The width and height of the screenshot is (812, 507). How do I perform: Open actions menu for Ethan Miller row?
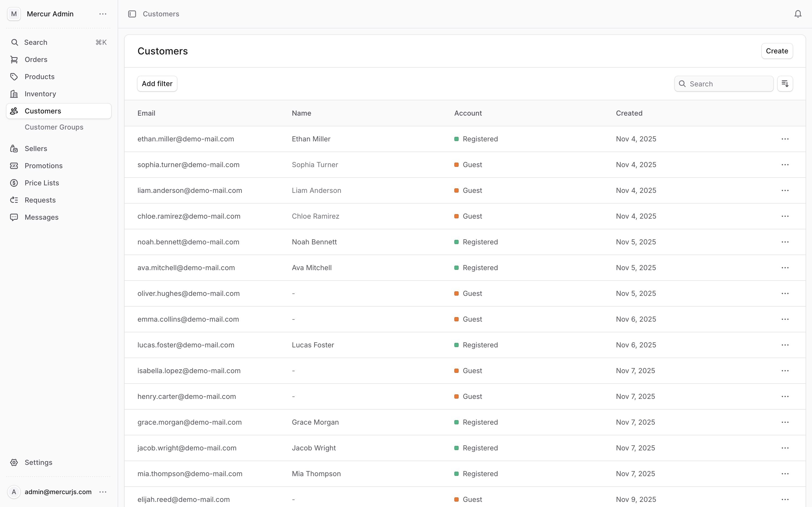pos(785,139)
